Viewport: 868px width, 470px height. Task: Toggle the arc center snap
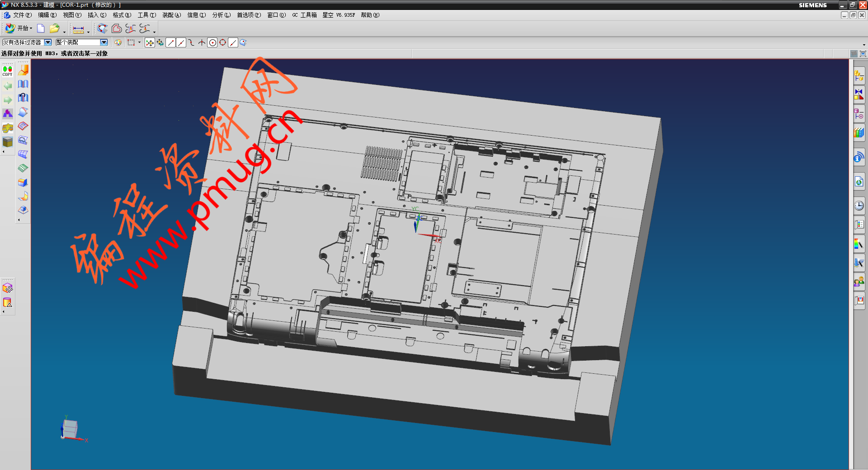tap(212, 42)
